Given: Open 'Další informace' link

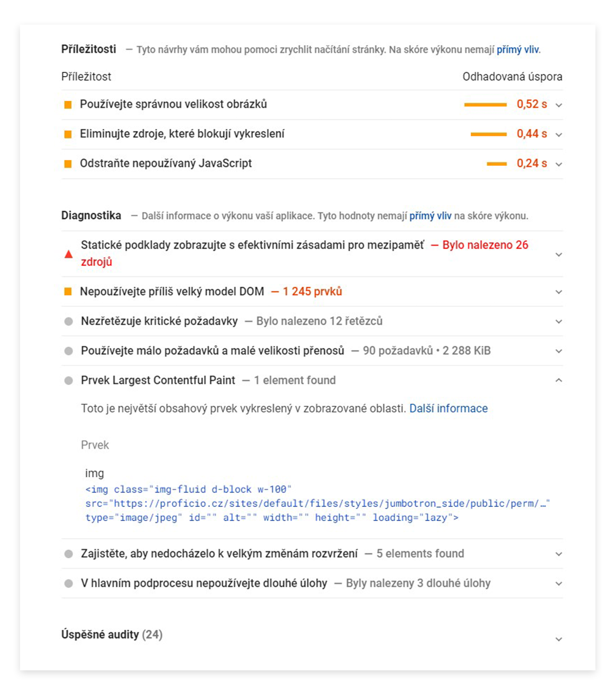Looking at the screenshot, I should point(449,408).
